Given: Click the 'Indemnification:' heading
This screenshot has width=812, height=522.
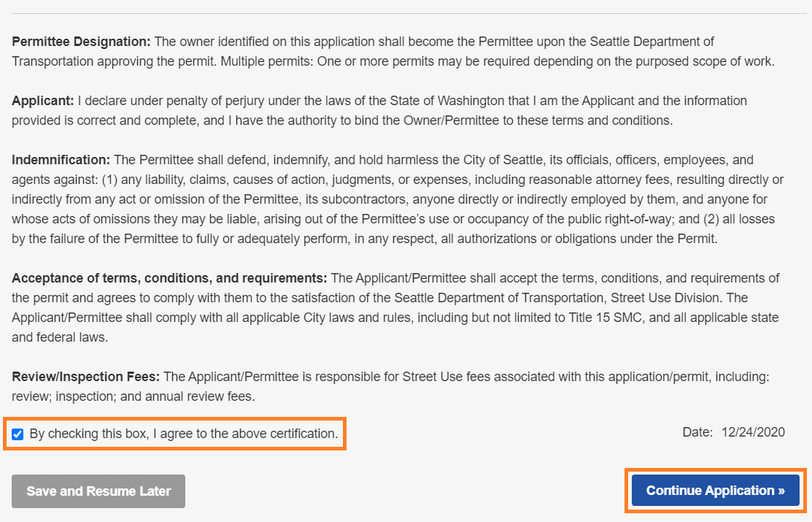Looking at the screenshot, I should [x=61, y=160].
